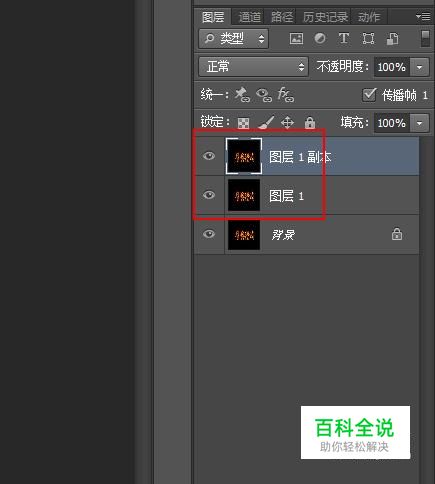The height and width of the screenshot is (484, 435).
Task: Toggle layer filtering switch on or off
Action: pos(425,38)
